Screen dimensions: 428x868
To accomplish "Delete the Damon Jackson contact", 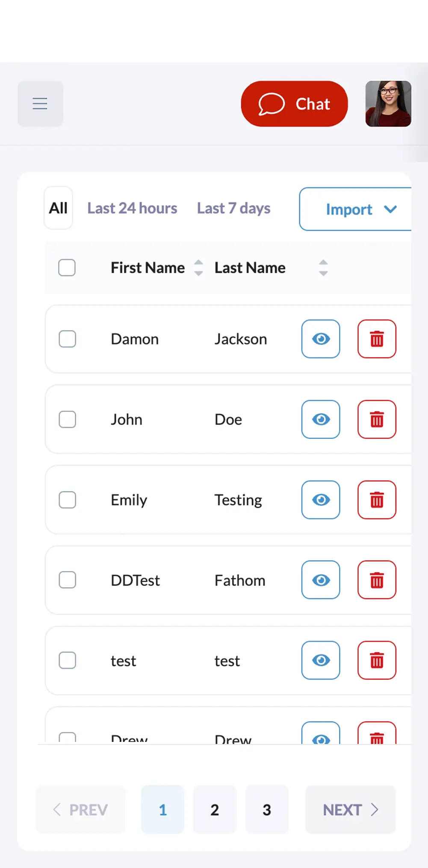I will tap(377, 339).
